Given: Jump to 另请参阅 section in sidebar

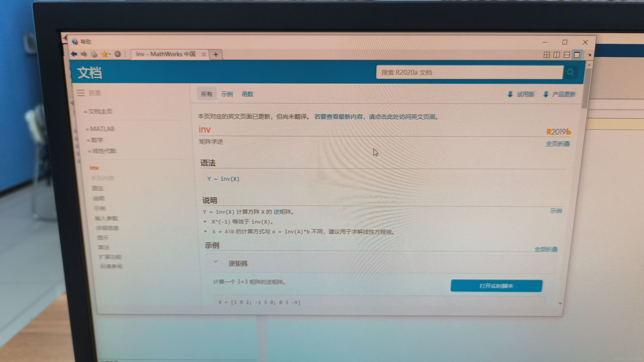Looking at the screenshot, I should 111,266.
